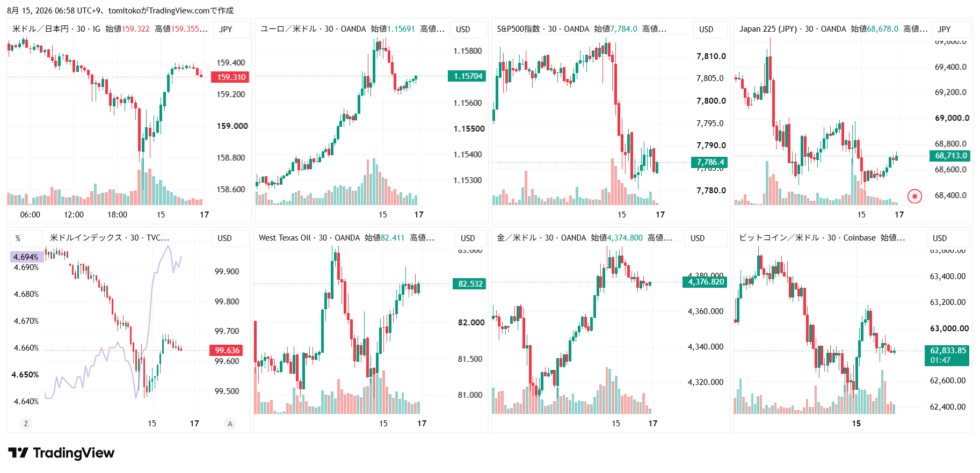Open USD currency selector on Bitcoin chart

point(948,238)
